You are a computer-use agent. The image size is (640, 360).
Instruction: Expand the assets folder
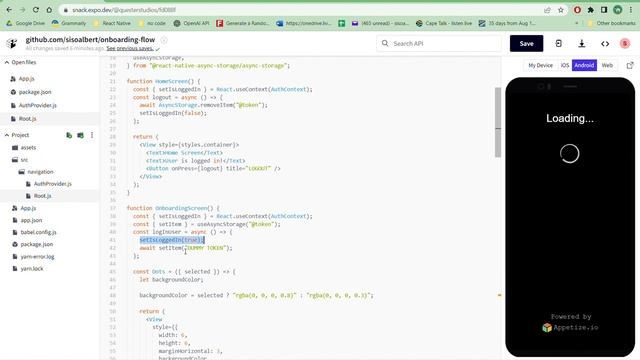24,148
